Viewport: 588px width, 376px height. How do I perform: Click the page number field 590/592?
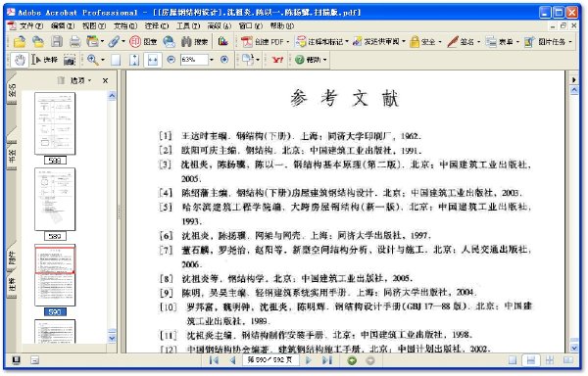(x=270, y=360)
